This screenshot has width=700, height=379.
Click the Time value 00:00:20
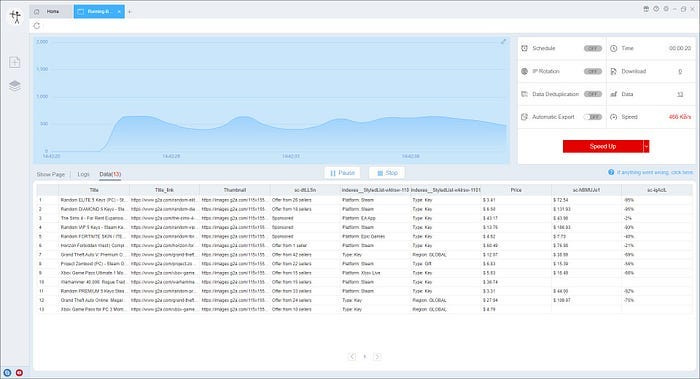[680, 48]
